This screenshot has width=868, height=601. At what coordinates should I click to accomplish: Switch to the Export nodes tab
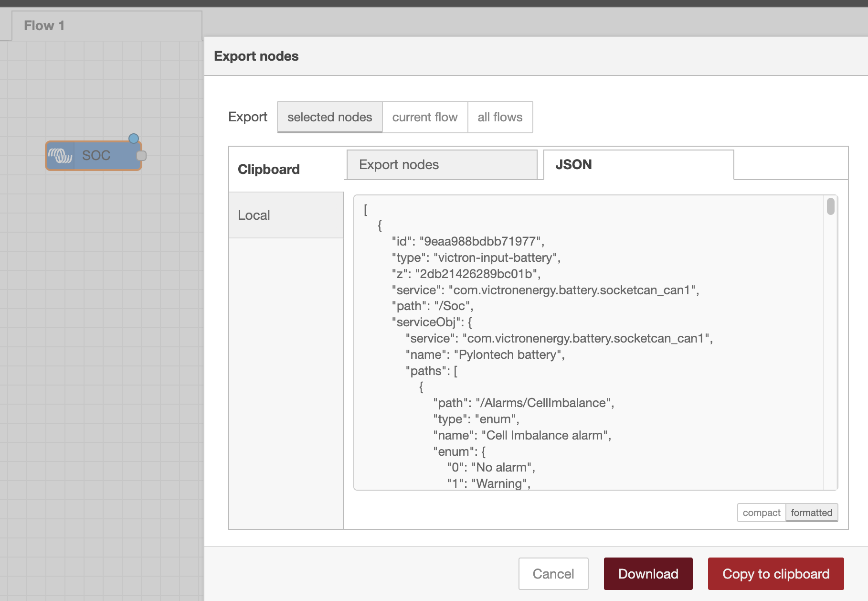coord(442,165)
